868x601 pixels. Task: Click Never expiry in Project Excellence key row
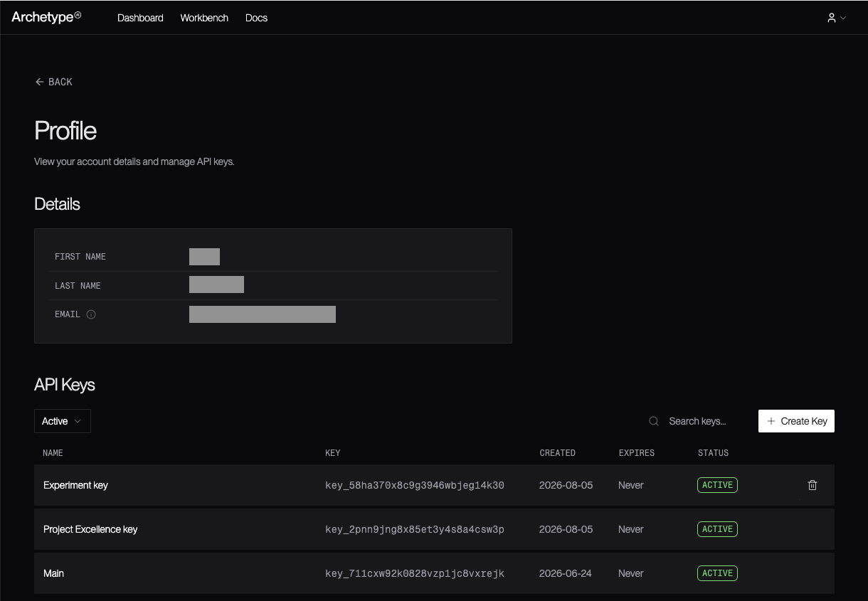coord(631,529)
